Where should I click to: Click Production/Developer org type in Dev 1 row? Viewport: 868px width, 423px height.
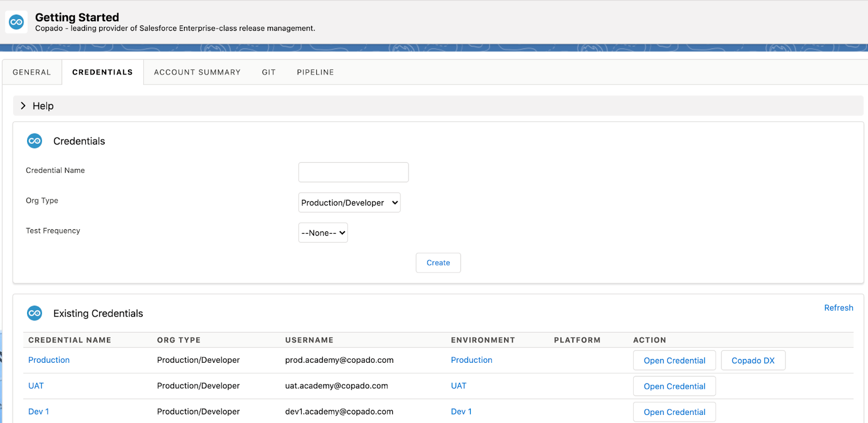199,412
